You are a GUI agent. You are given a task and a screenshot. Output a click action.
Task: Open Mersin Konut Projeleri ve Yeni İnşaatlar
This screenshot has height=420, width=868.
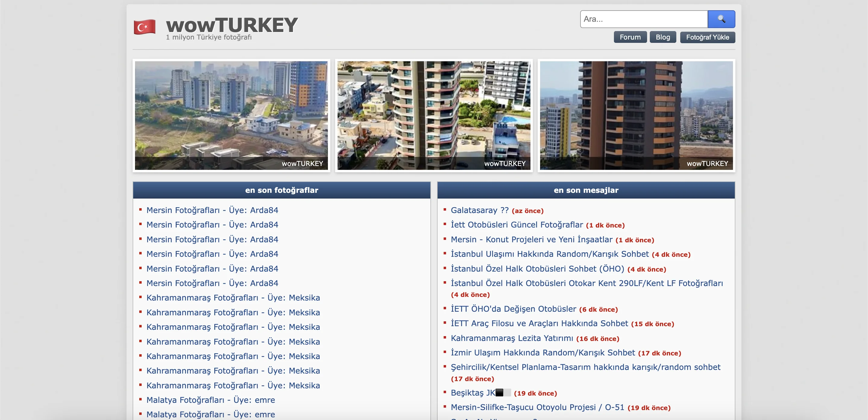click(531, 240)
